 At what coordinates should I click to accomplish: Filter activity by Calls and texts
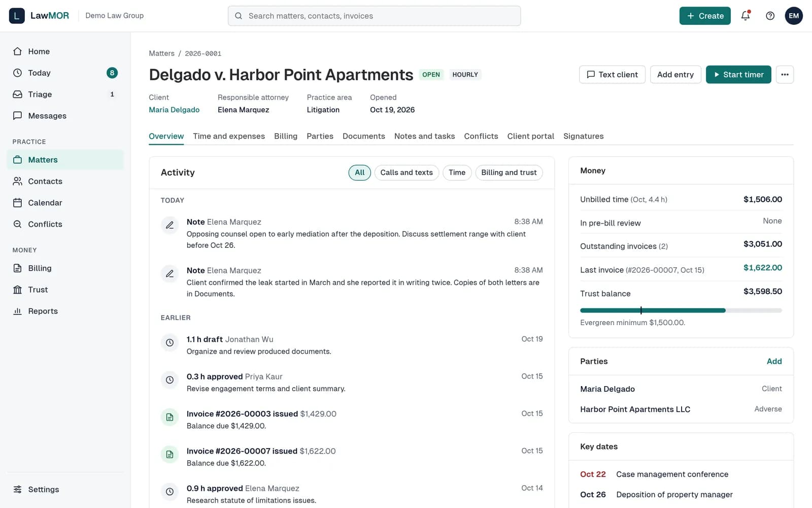(x=407, y=173)
